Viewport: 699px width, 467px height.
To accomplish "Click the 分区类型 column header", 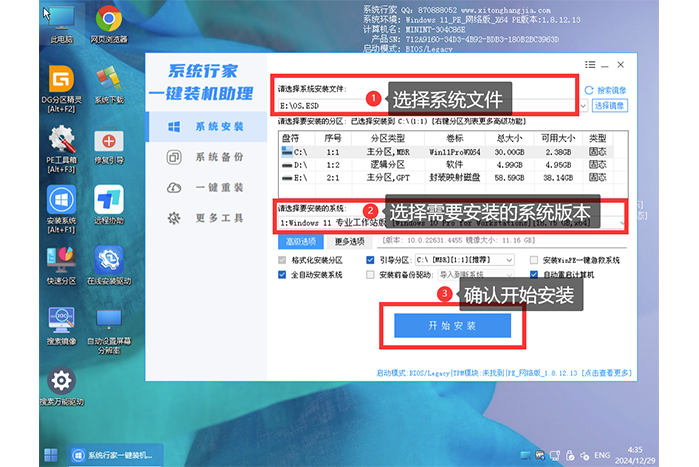I will tap(387, 138).
